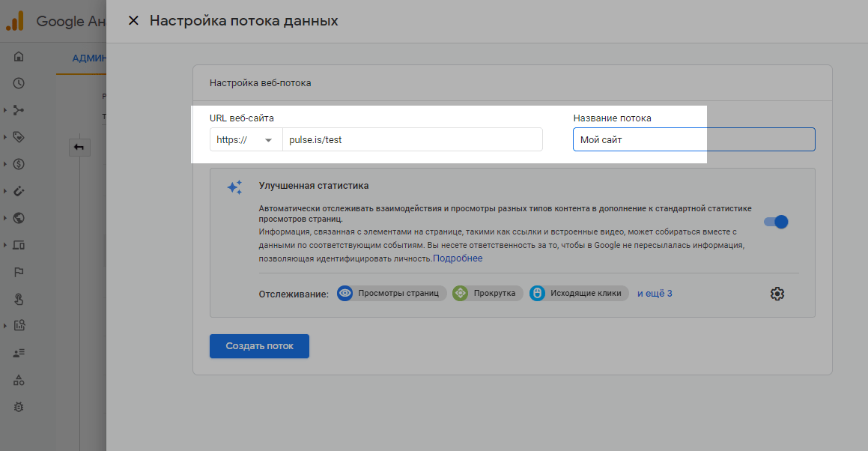Click the "и ещё 3" link
Image resolution: width=868 pixels, height=451 pixels.
tap(655, 293)
